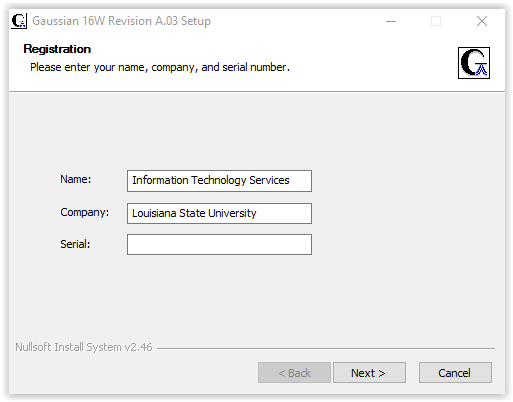Click the Name input field

[219, 181]
